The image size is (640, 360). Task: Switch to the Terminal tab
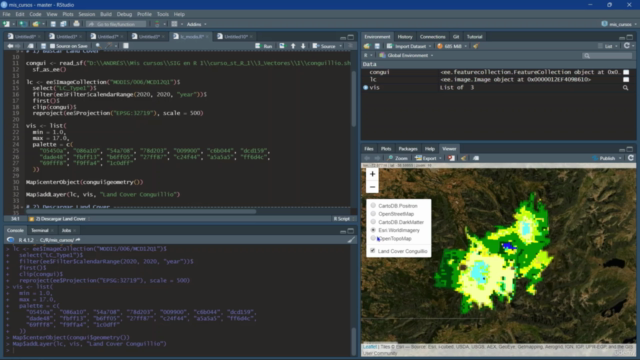pyautogui.click(x=40, y=231)
